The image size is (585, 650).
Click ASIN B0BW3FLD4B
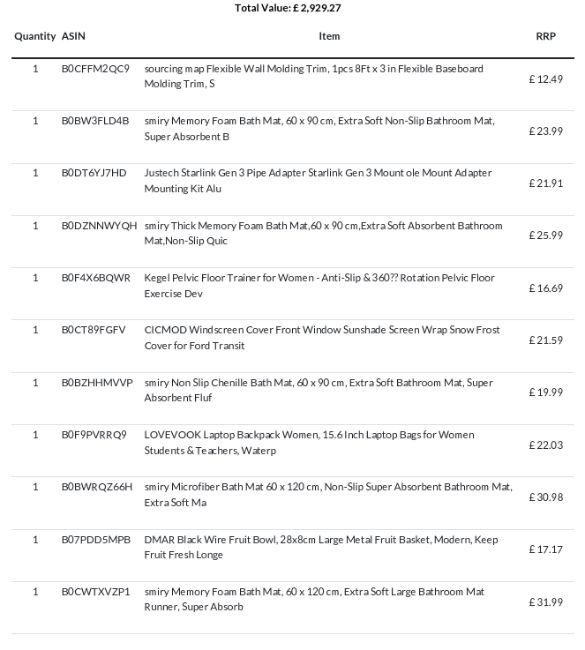95,121
